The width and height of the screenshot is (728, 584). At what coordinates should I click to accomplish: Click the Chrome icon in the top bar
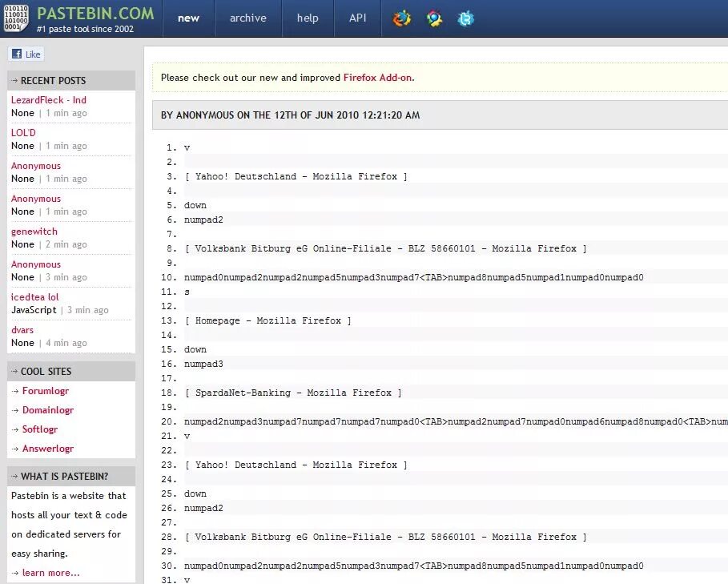click(x=435, y=18)
